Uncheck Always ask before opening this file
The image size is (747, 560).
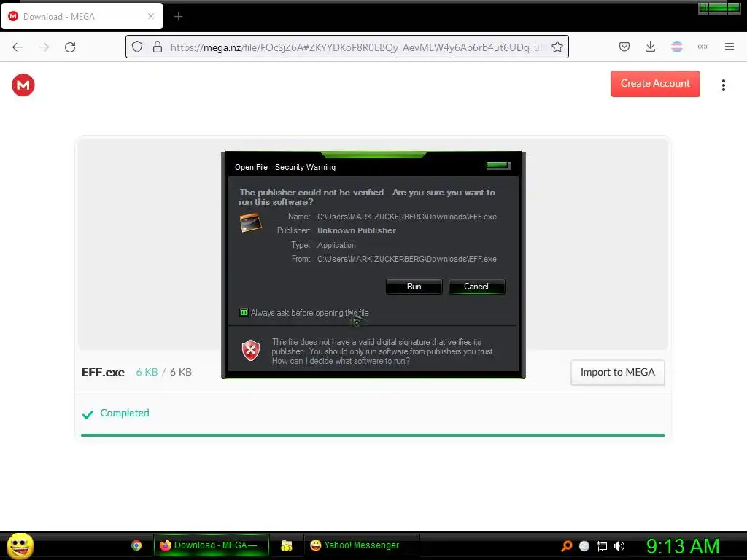pyautogui.click(x=244, y=313)
